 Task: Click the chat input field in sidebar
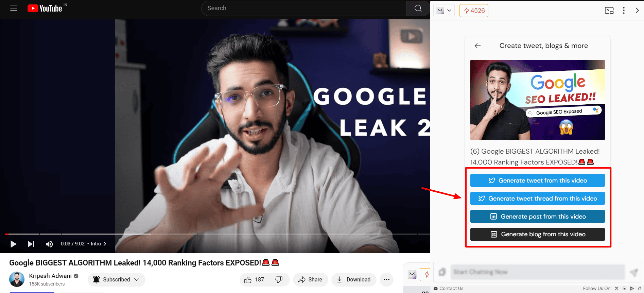pyautogui.click(x=537, y=272)
